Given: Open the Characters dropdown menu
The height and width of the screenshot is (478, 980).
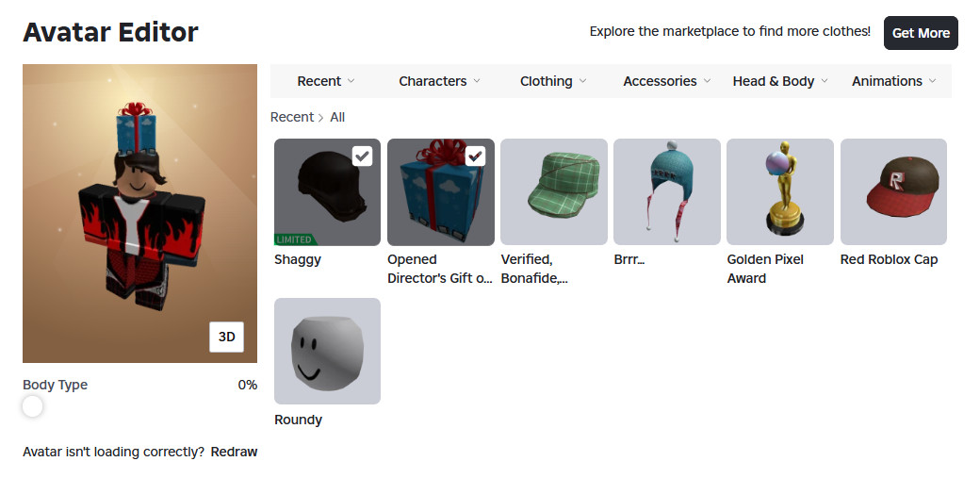Looking at the screenshot, I should coord(439,81).
